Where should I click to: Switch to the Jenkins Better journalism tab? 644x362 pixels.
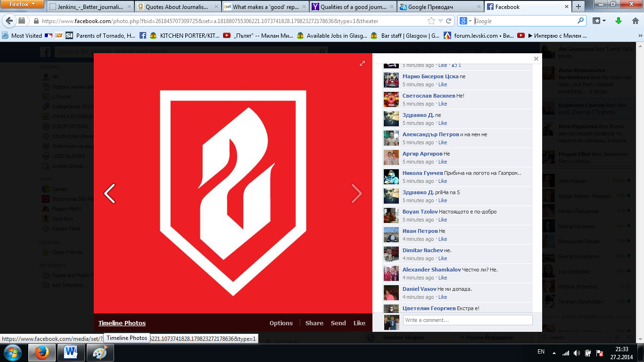[90, 7]
